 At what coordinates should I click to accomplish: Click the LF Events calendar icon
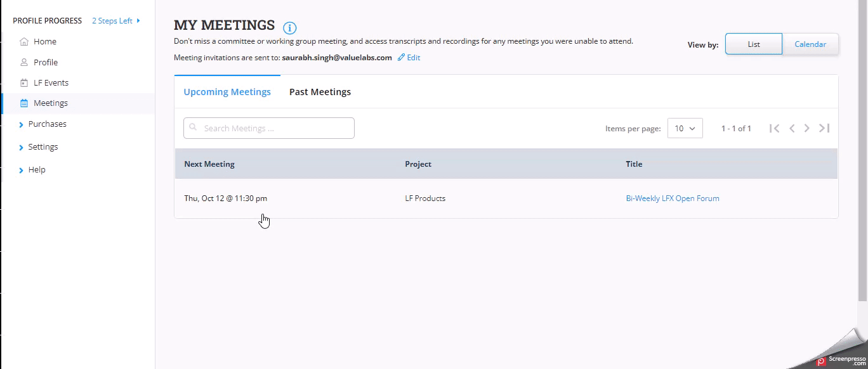pos(24,83)
